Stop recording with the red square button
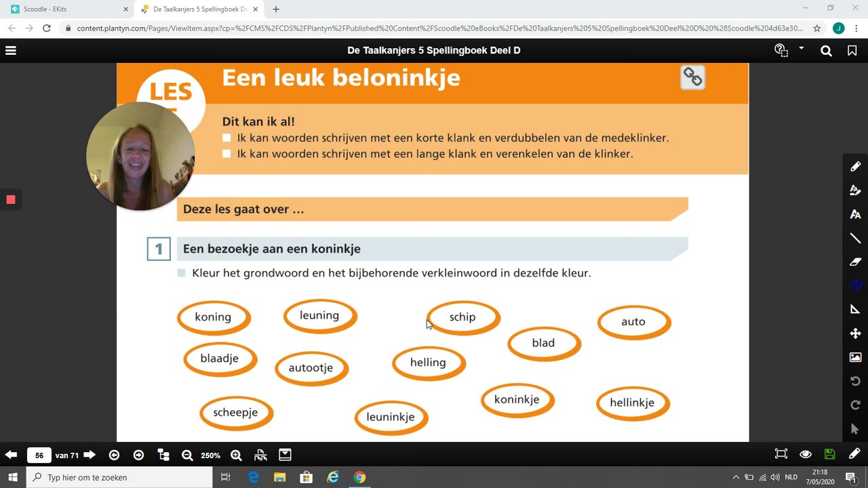Viewport: 868px width, 488px height. point(11,199)
